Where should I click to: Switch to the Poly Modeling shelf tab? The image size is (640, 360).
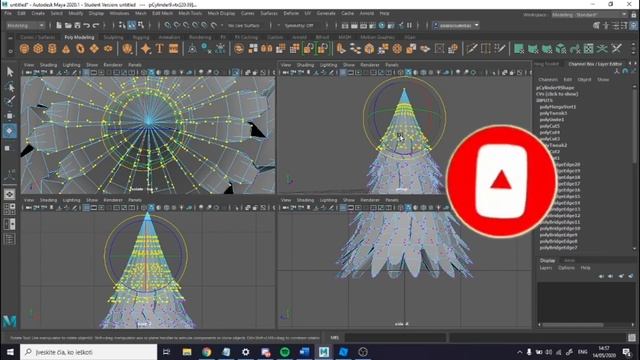click(x=80, y=37)
